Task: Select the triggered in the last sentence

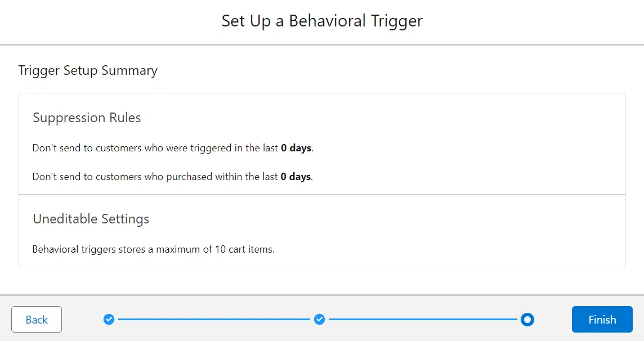Action: point(173,148)
